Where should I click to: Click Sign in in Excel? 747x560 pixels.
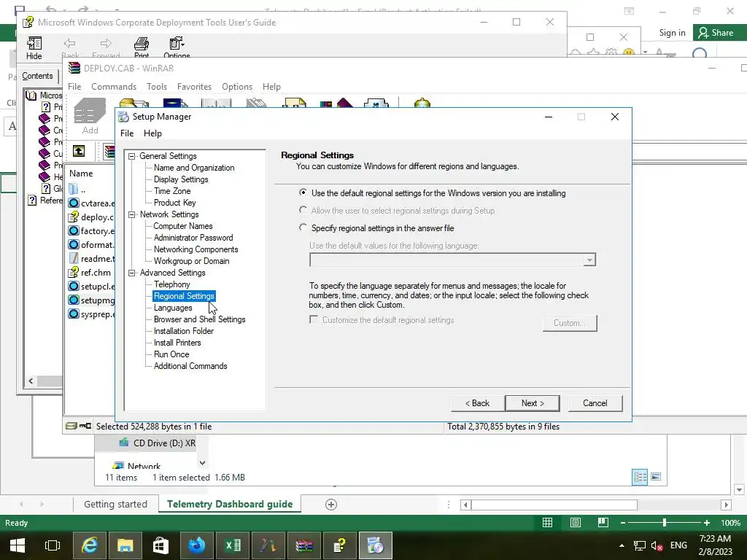(x=672, y=33)
